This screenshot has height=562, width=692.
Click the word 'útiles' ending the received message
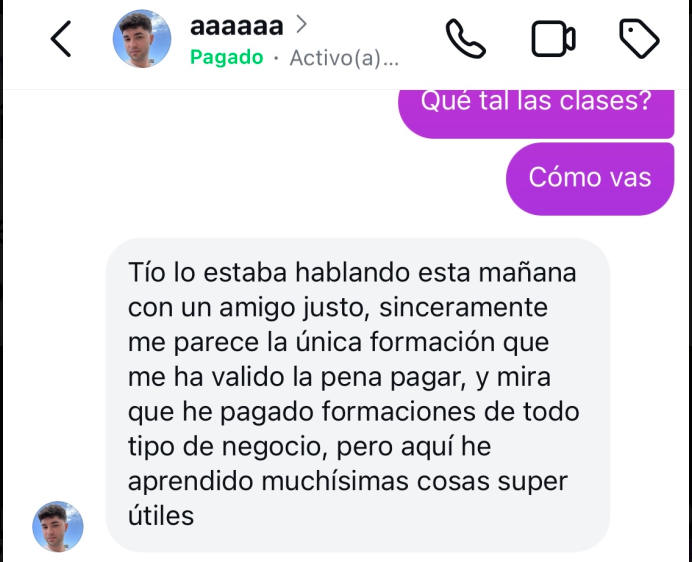click(161, 515)
